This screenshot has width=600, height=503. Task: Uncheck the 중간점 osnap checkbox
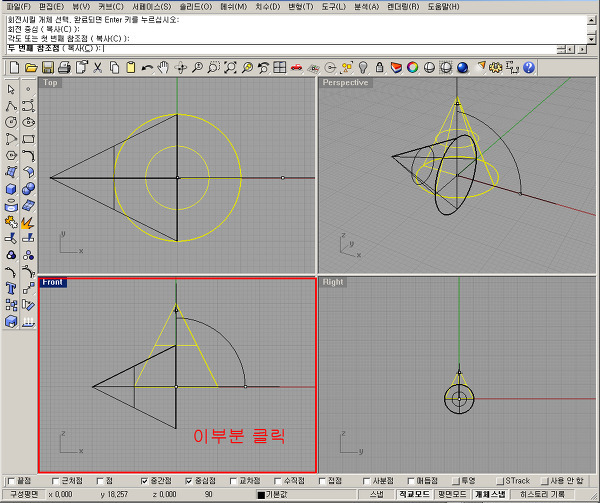(x=144, y=481)
